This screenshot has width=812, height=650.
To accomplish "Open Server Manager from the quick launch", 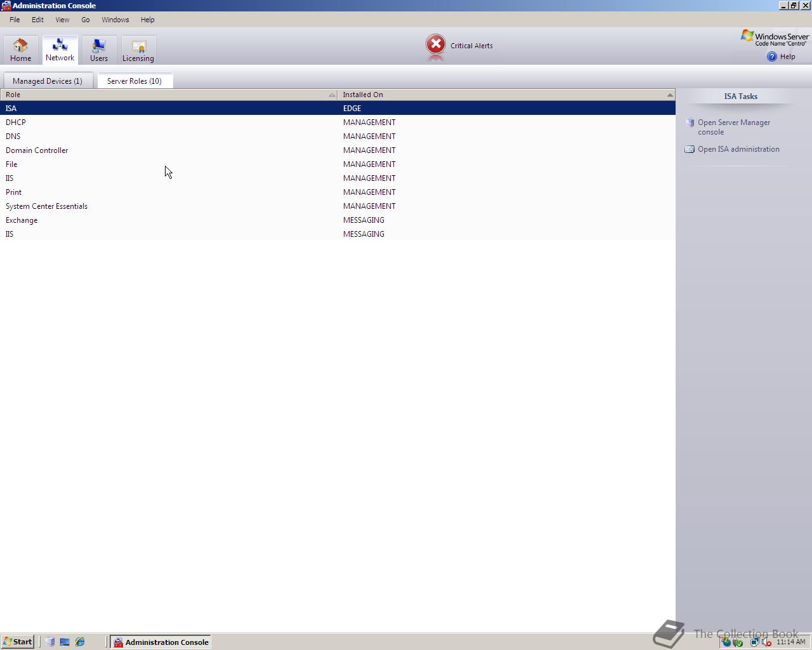I will pos(49,642).
